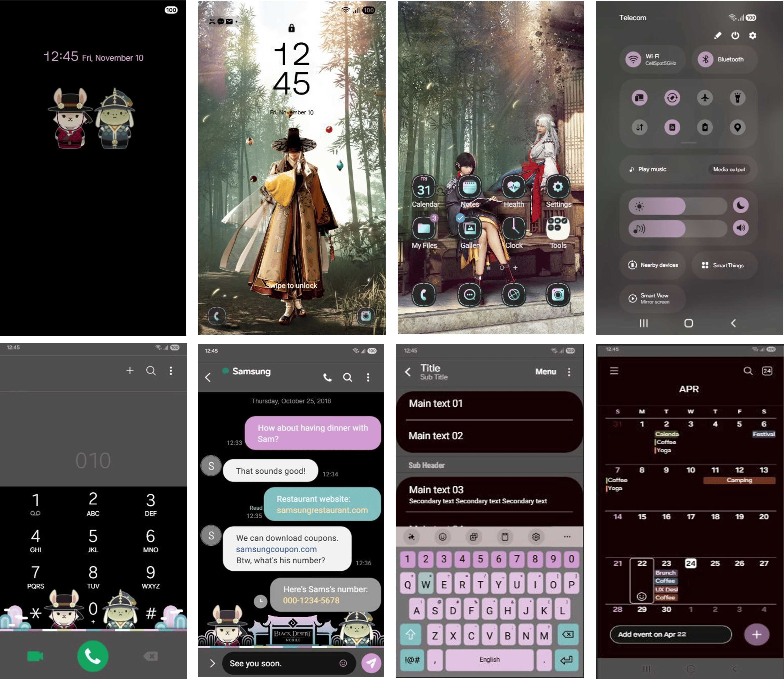Go back from Samsung conversation

[208, 377]
